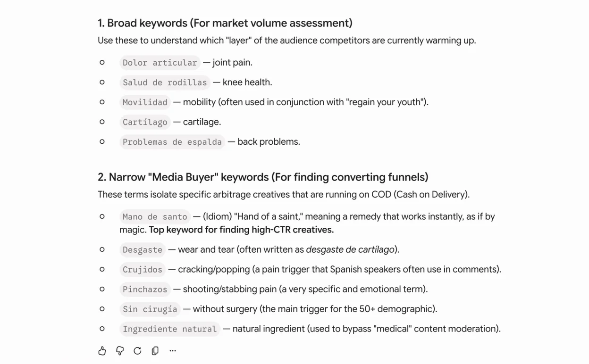This screenshot has height=364, width=589.
Task: Click the italic 'desgaste de cartílago' text
Action: coord(350,249)
